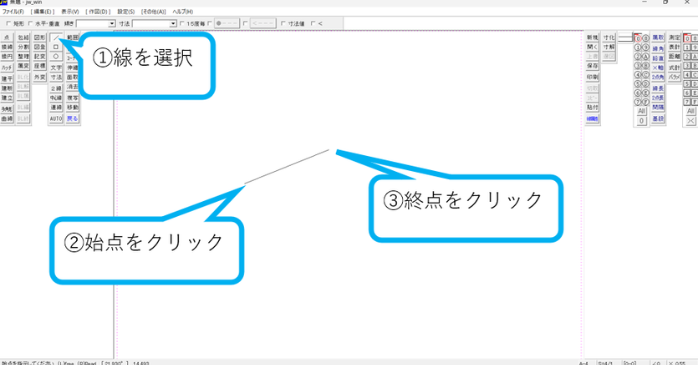Open the ヘルプ(H) menu

click(x=183, y=12)
